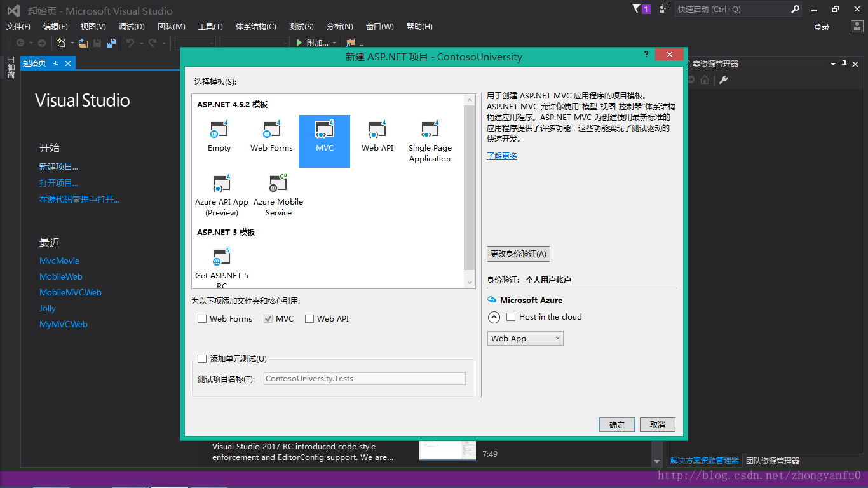
Task: Choose the MVC project template
Action: 324,141
